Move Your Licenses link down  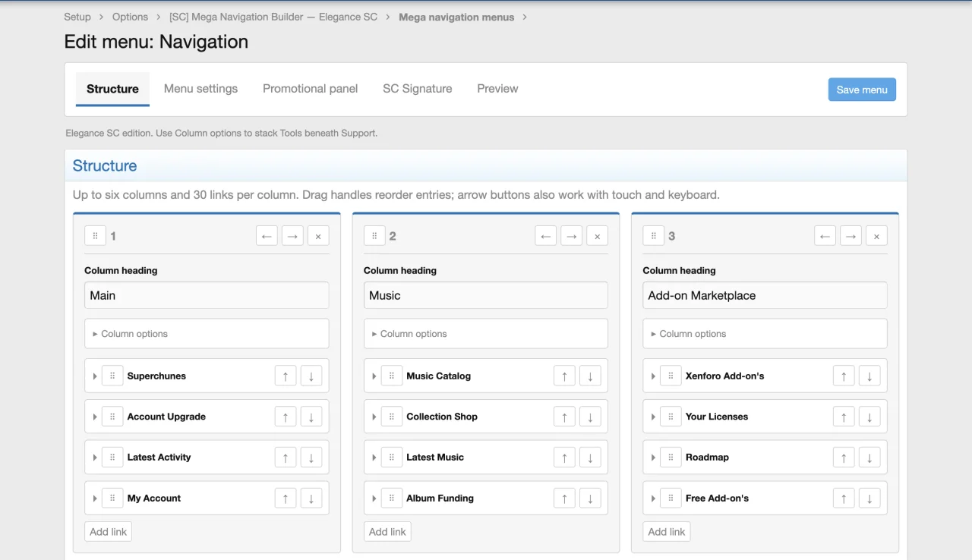pyautogui.click(x=869, y=417)
